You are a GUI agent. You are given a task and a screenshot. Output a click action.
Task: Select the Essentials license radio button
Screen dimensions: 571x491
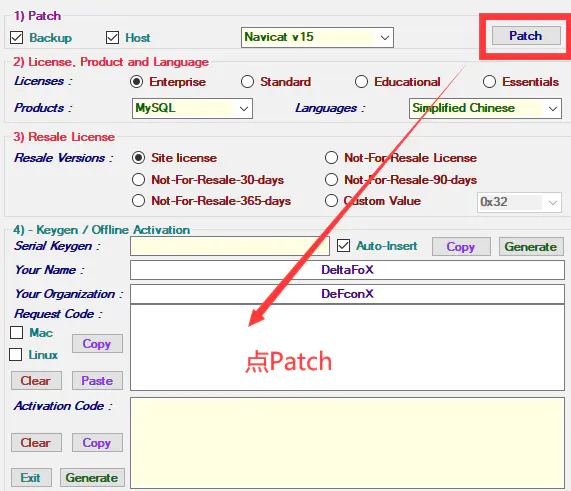[x=489, y=82]
